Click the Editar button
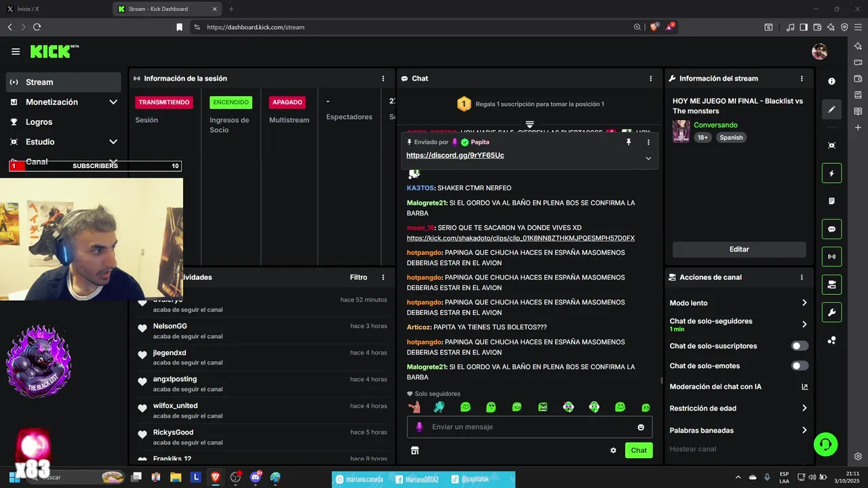 tap(739, 249)
